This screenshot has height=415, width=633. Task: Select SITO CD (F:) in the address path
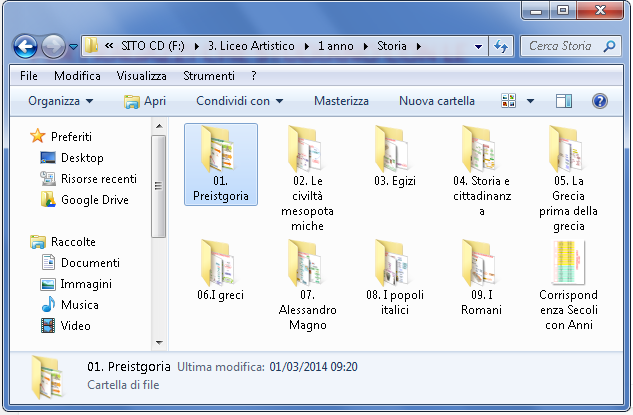[x=153, y=46]
